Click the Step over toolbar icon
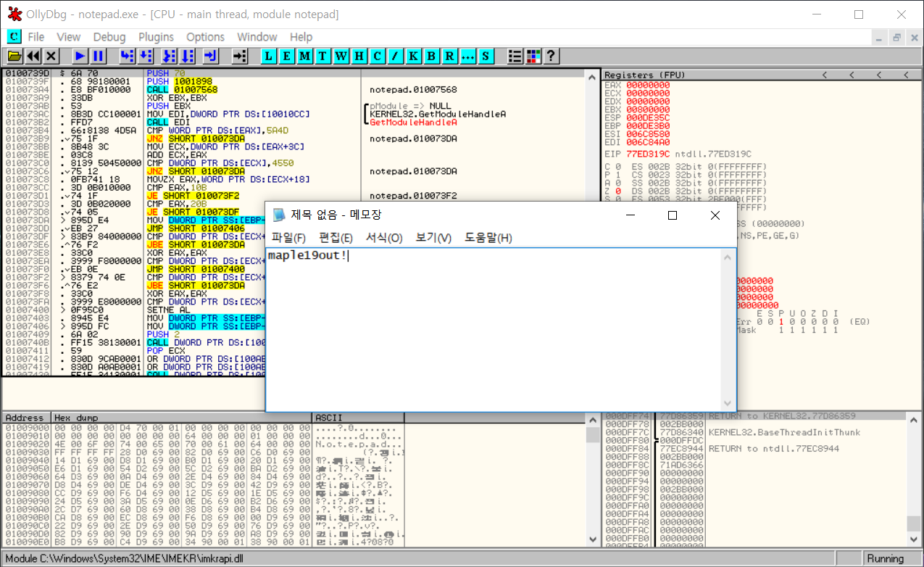The height and width of the screenshot is (567, 924). pyautogui.click(x=146, y=56)
